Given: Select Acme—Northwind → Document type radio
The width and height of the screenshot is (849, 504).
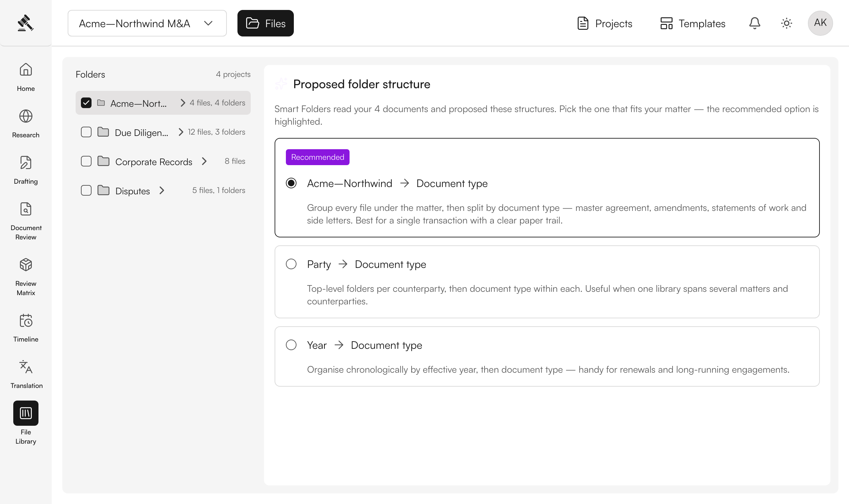Looking at the screenshot, I should [291, 183].
